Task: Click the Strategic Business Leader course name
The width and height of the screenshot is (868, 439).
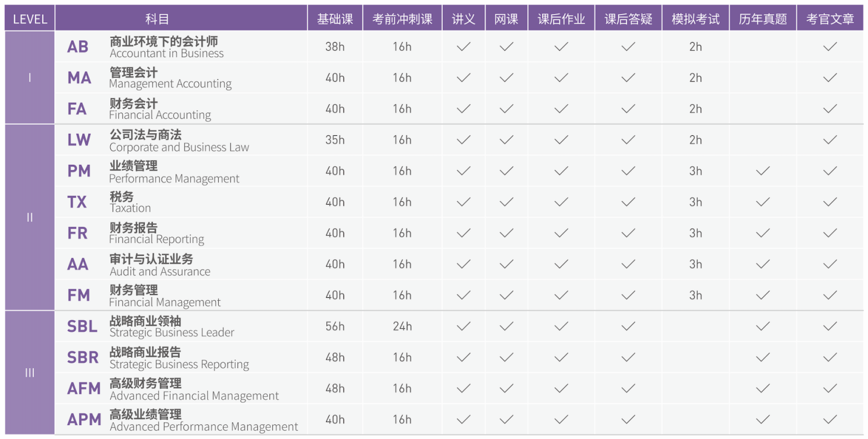Action: [172, 333]
